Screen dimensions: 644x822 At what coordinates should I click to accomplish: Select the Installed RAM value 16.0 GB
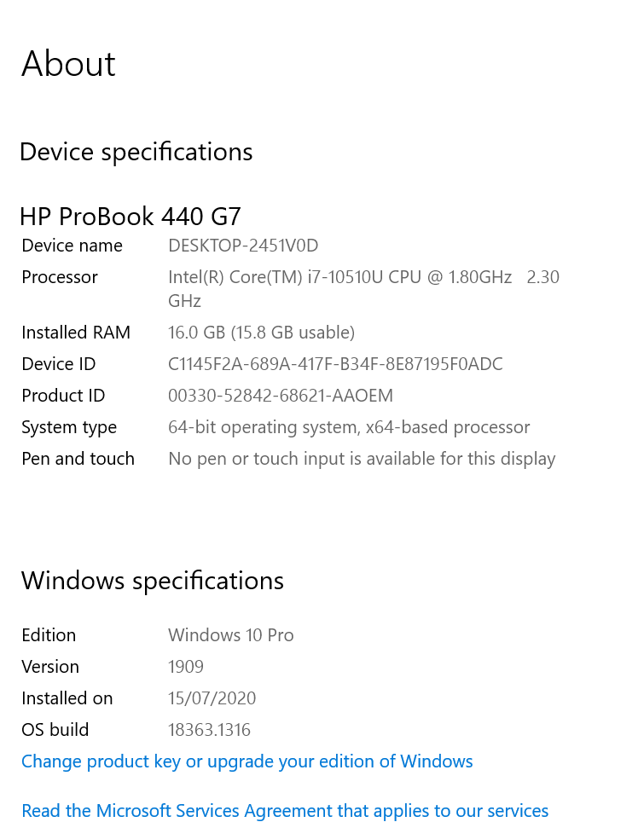point(261,332)
